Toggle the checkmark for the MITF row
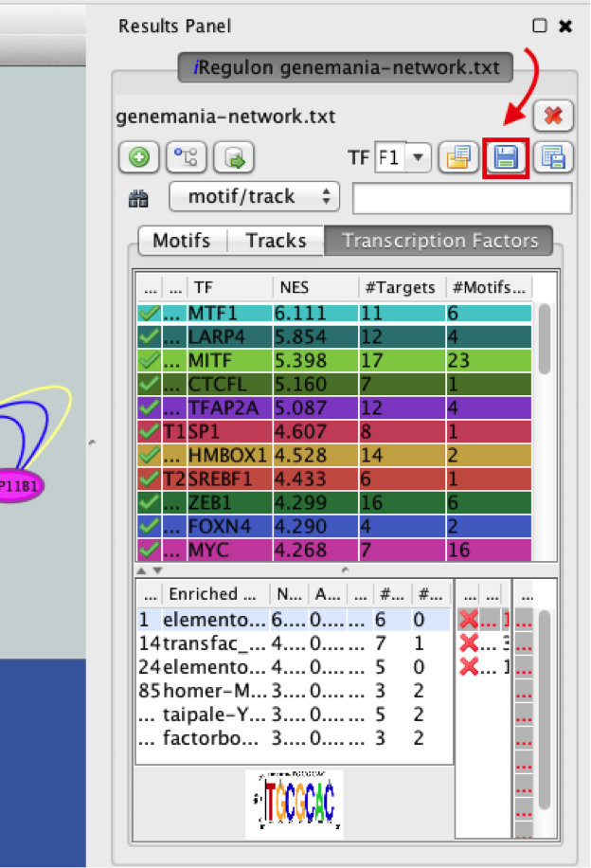591x868 pixels. point(148,361)
